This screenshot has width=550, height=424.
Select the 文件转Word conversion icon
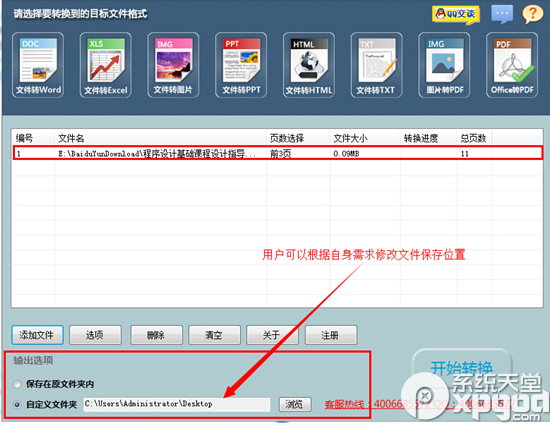click(x=38, y=65)
